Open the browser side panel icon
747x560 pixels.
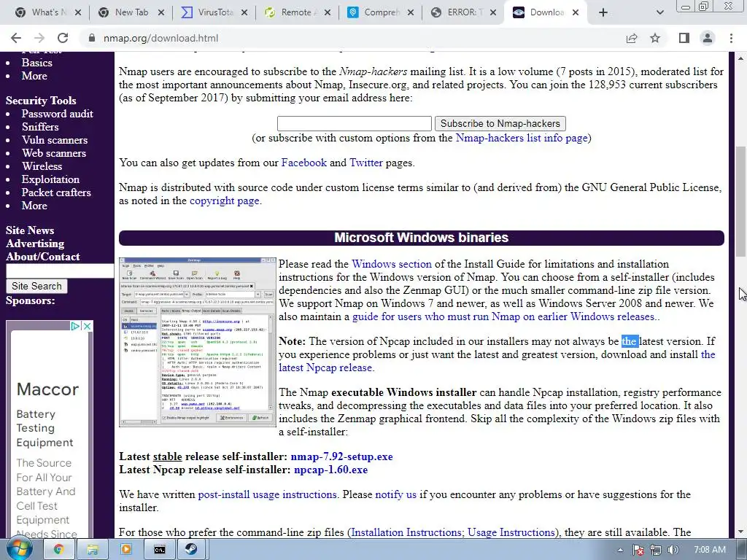click(684, 38)
